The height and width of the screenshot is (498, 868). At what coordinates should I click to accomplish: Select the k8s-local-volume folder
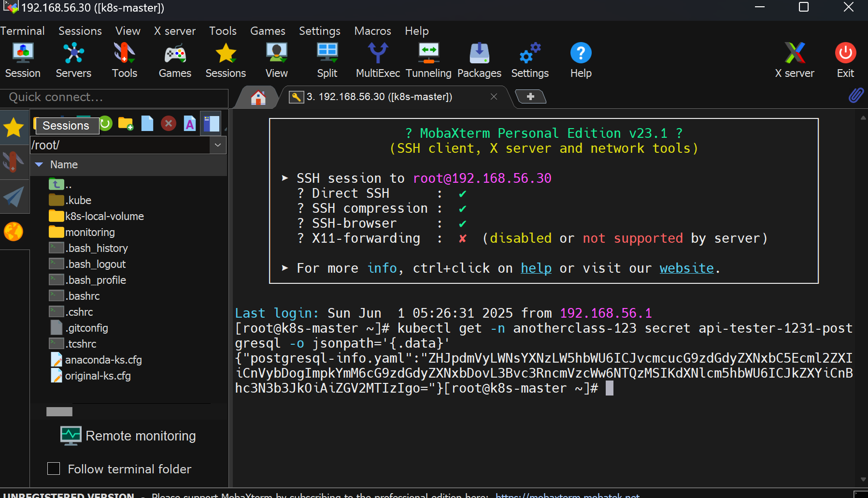[x=97, y=216]
